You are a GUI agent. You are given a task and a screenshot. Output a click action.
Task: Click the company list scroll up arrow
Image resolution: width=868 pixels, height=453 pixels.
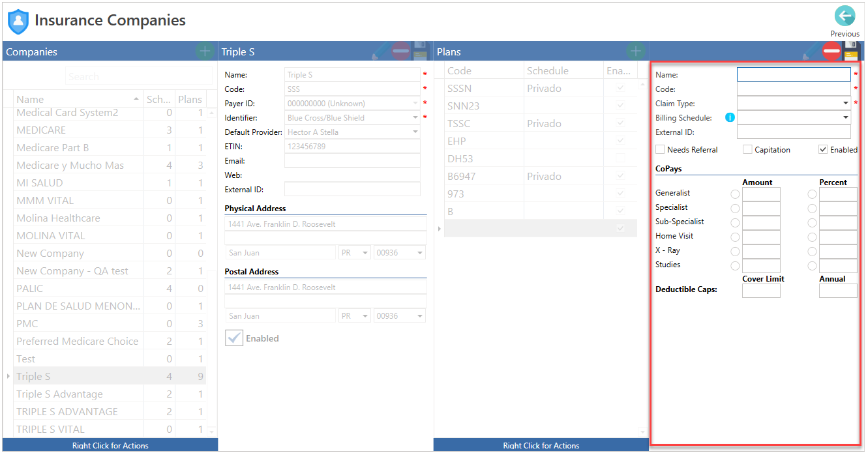[x=211, y=112]
